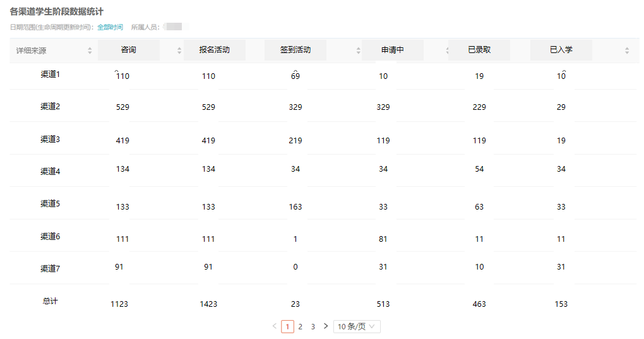The width and height of the screenshot is (644, 339).
Task: Click the blurred 所属人员 value
Action: click(172, 27)
